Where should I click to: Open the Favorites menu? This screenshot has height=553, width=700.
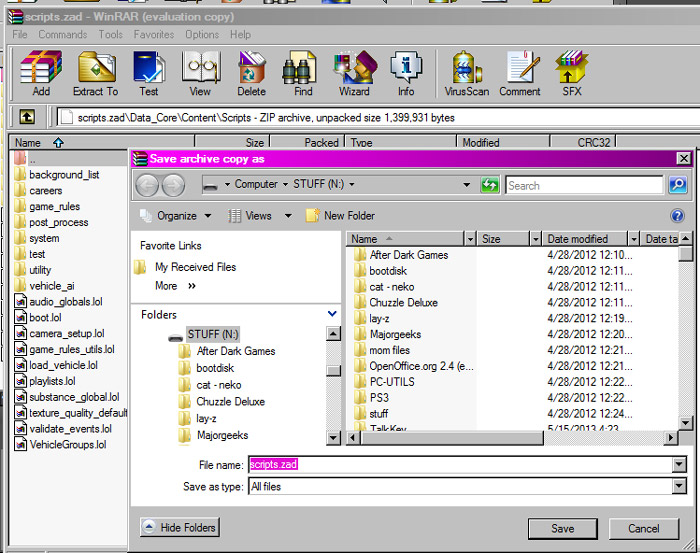154,34
